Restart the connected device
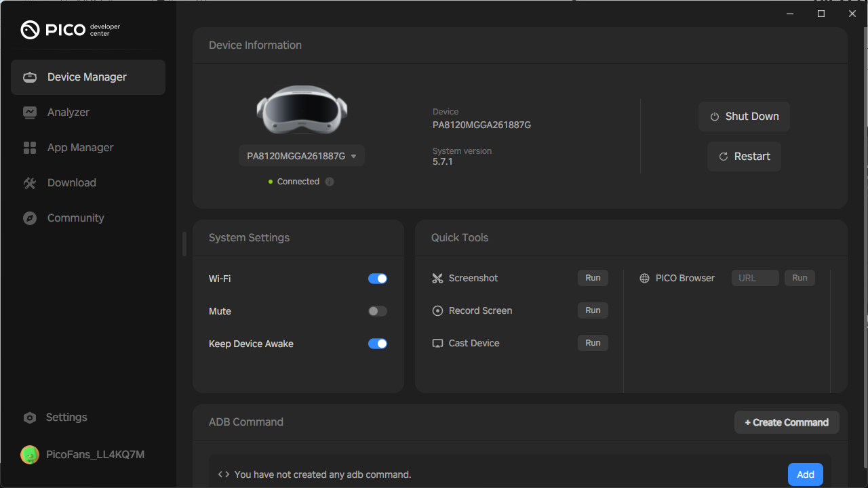This screenshot has height=488, width=868. [744, 157]
